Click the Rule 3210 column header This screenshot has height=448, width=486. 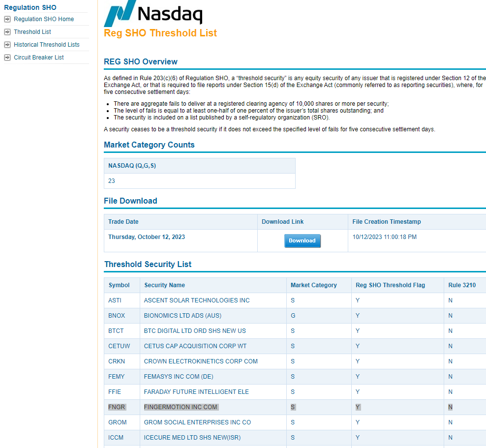(x=462, y=285)
